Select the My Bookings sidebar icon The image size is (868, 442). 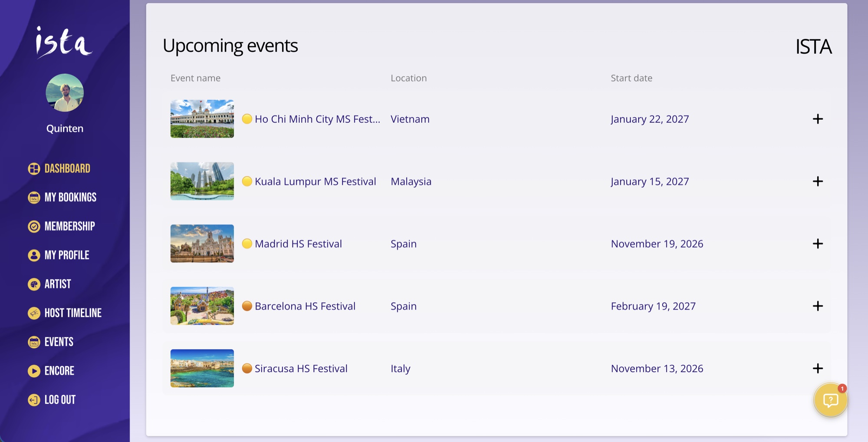[x=34, y=197]
